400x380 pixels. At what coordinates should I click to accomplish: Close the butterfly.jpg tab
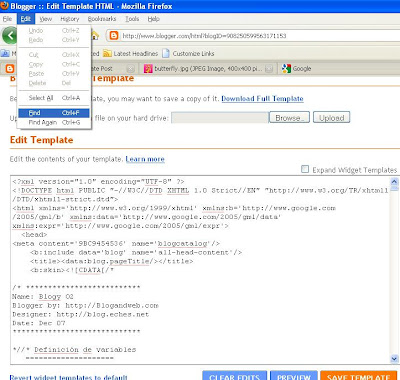tap(269, 69)
